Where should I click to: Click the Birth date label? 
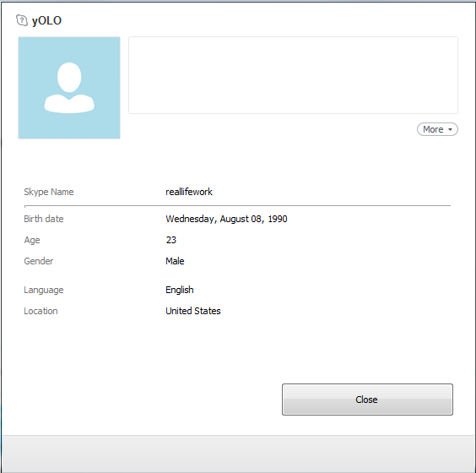coord(44,219)
